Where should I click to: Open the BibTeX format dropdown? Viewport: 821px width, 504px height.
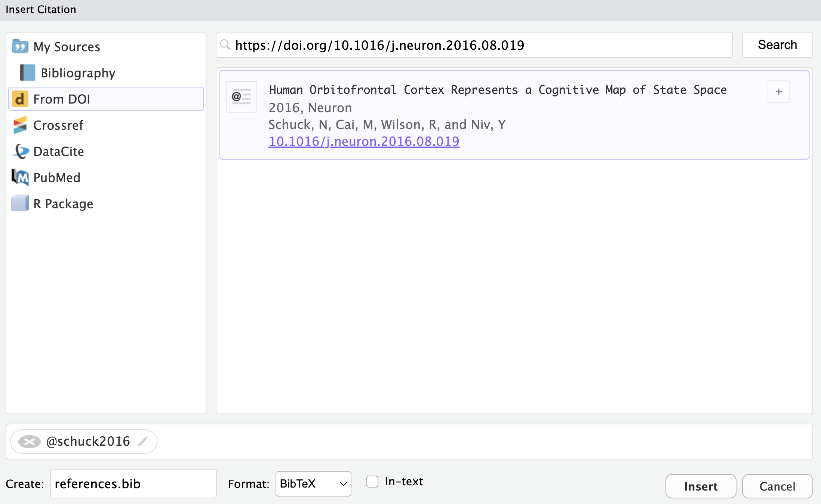tap(313, 484)
